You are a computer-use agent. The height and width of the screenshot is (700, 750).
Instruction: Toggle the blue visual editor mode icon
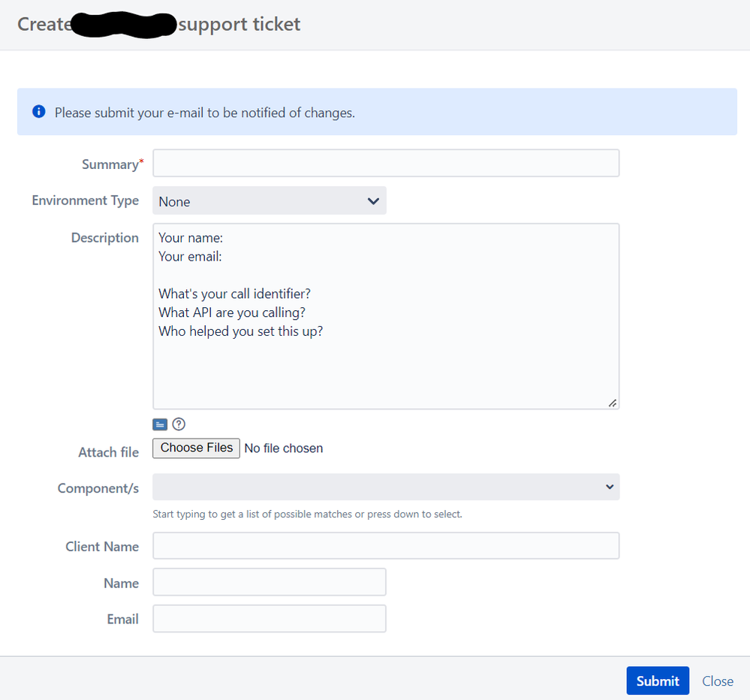click(x=160, y=424)
